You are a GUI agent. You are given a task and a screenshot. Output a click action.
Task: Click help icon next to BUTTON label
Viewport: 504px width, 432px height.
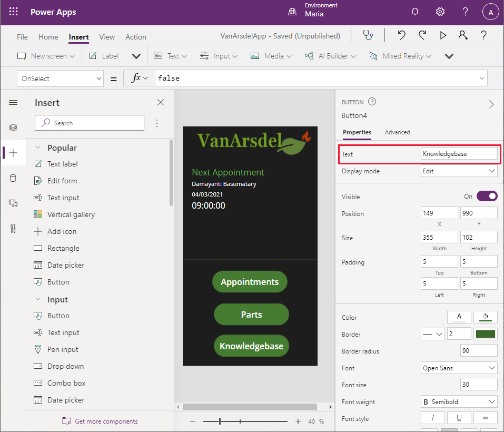point(372,102)
